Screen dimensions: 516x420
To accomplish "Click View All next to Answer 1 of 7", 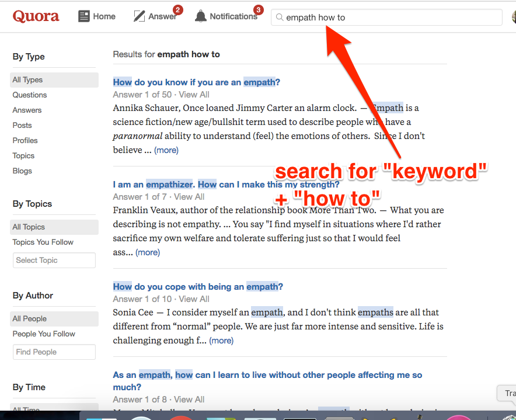I will coord(189,197).
